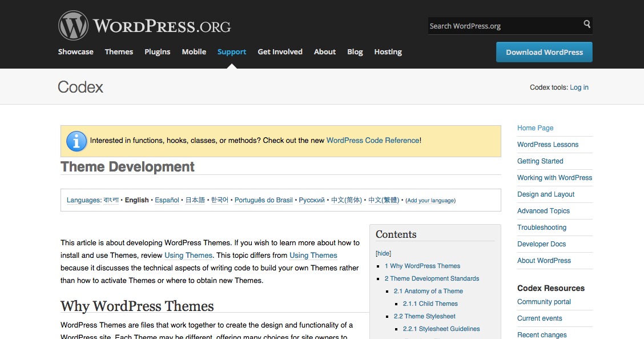This screenshot has height=339, width=644.
Task: Collapse the Contents box with hide
Action: tap(384, 253)
